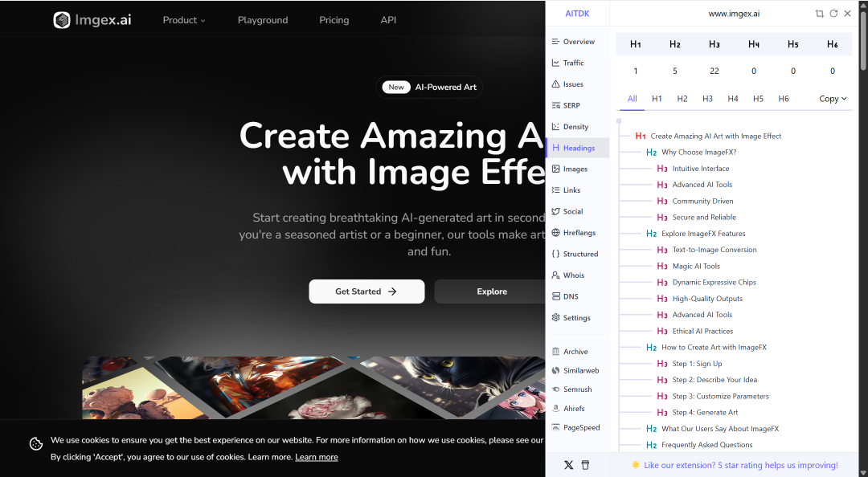Filter headings by H1 tab
Viewport: 868px width, 477px height.
click(657, 99)
